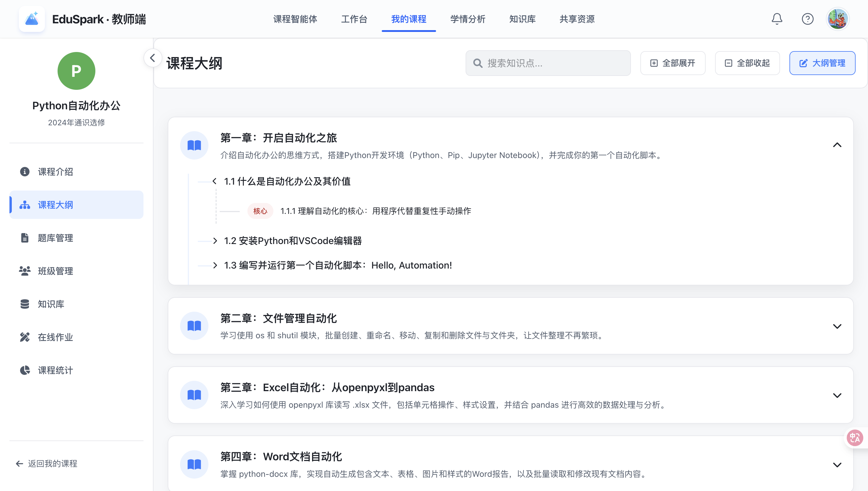Click the book icon of 第四章
The height and width of the screenshot is (491, 868).
point(194,464)
